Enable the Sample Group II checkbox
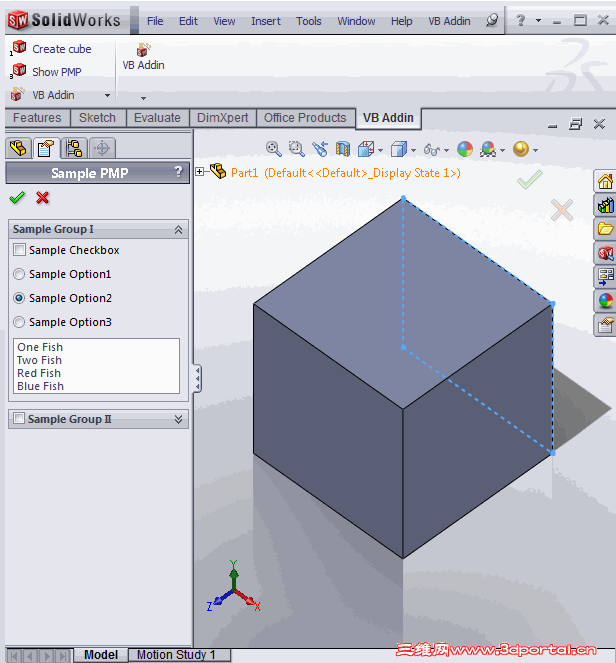Screen dimensions: 616x663 pos(19,418)
